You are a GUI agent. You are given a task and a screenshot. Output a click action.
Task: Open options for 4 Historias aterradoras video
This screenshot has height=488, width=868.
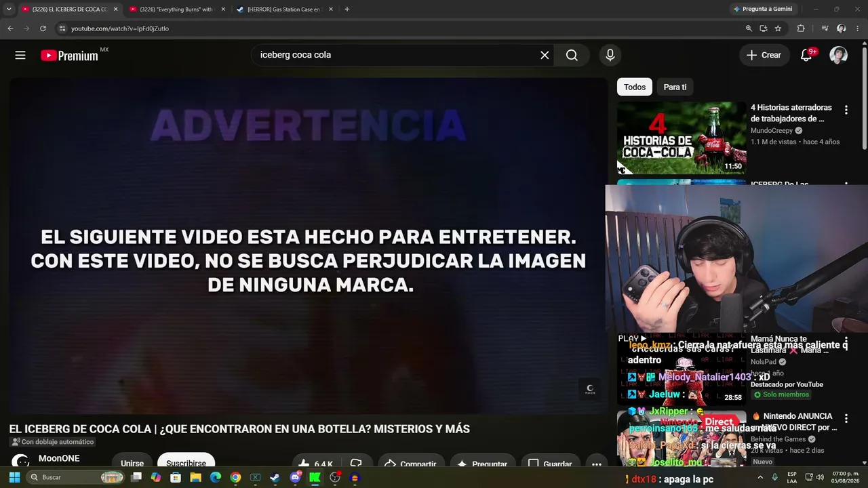point(846,110)
